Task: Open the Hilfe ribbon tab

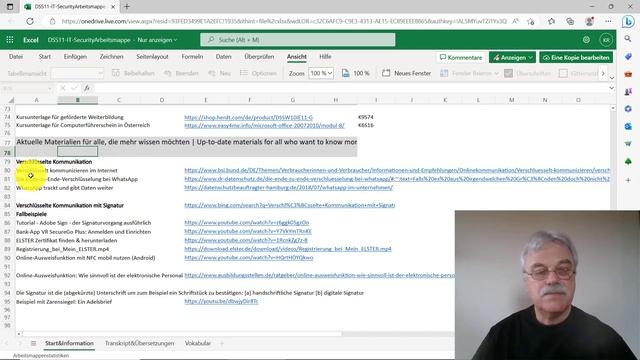Action: 325,57
